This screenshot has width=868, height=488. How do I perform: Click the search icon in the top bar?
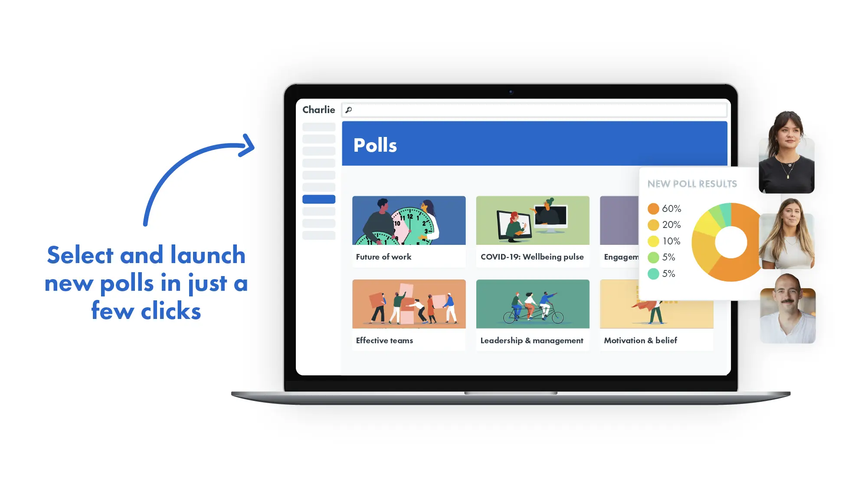(350, 110)
